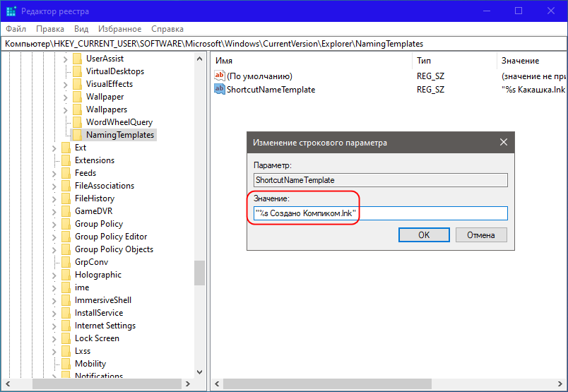
Task: Click the Wallpapers folder icon
Action: point(77,109)
